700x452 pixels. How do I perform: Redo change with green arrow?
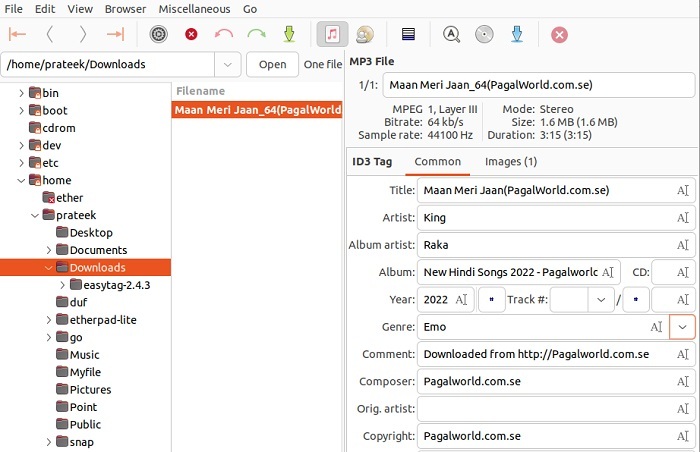tap(256, 34)
